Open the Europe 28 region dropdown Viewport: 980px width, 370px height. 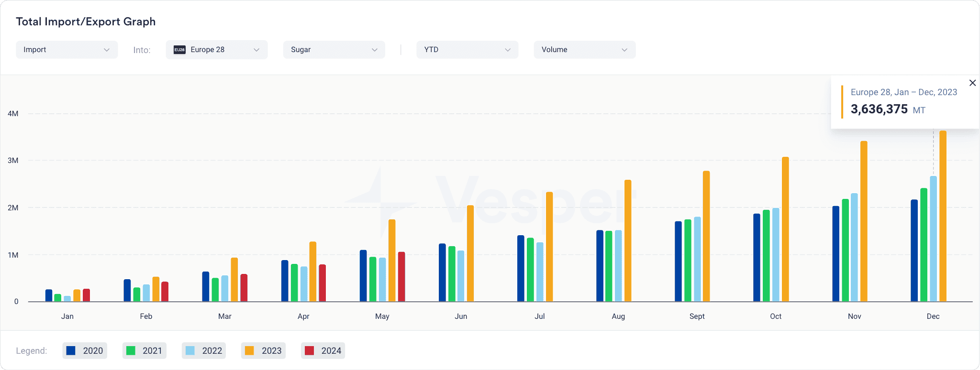click(x=216, y=49)
